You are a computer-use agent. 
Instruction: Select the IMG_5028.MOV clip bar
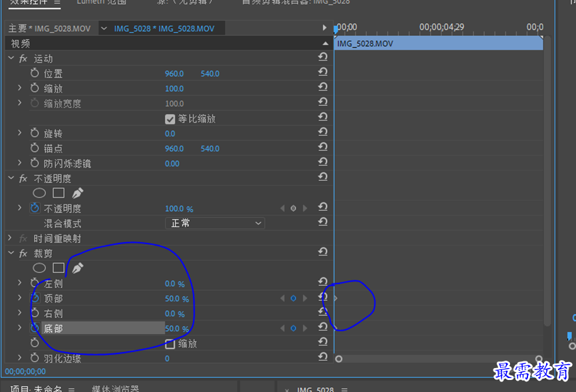point(439,44)
